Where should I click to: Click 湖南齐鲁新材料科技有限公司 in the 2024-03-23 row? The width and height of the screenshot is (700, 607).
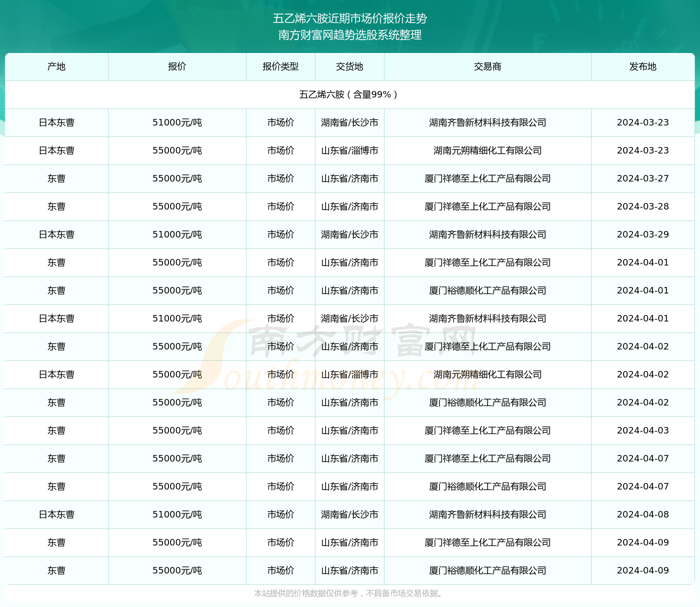coord(487,122)
